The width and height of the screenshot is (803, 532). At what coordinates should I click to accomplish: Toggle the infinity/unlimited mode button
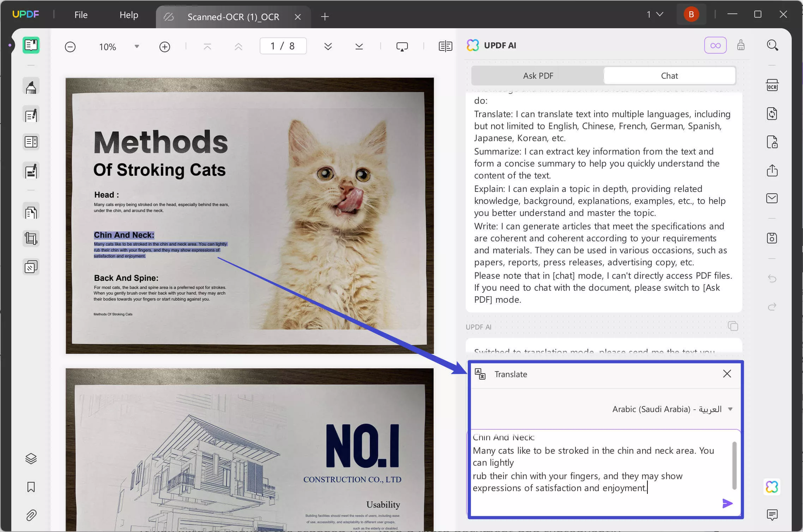pyautogui.click(x=716, y=45)
